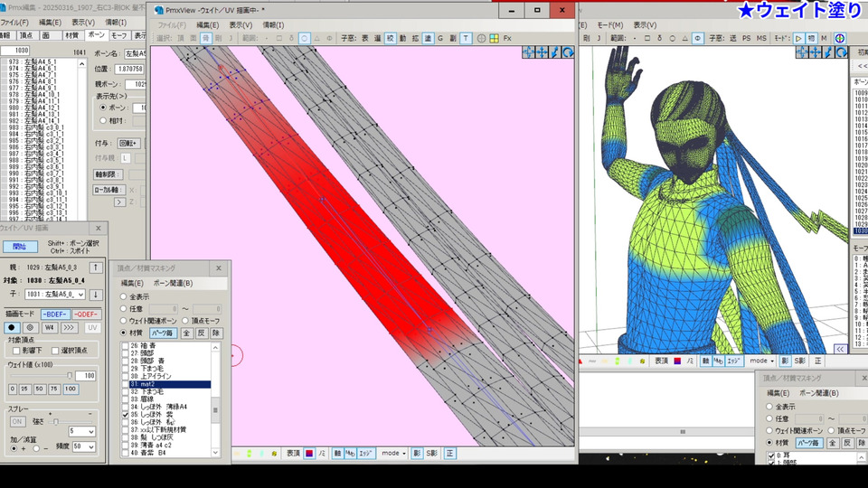The width and height of the screenshot is (868, 488).
Task: Click the 50 weight preset button
Action: 41,389
